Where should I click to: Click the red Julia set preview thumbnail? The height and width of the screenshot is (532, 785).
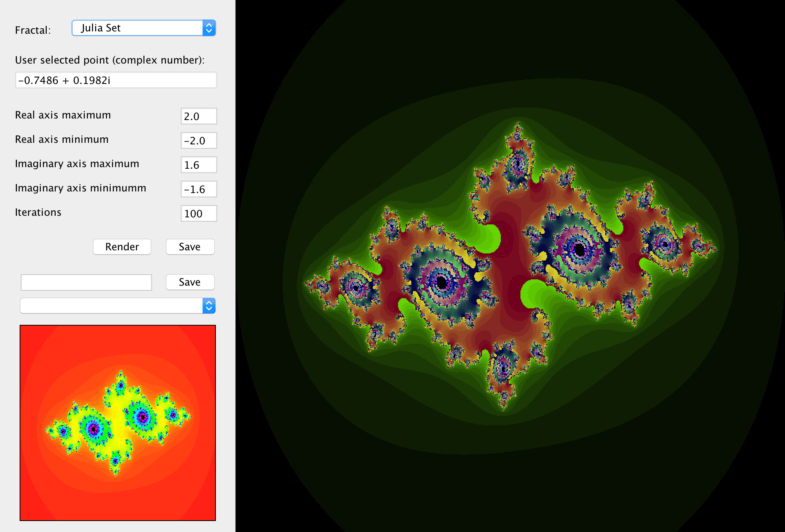(118, 423)
